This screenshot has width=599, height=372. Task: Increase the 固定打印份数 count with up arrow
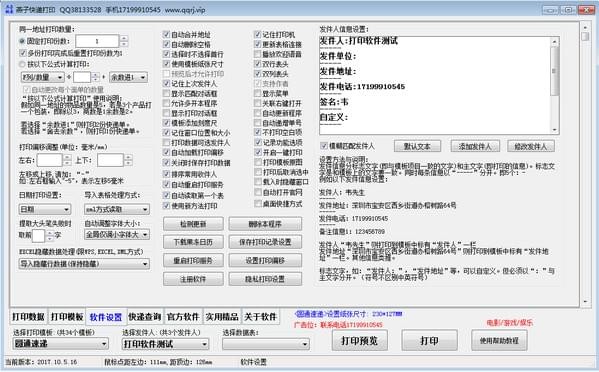(124, 38)
